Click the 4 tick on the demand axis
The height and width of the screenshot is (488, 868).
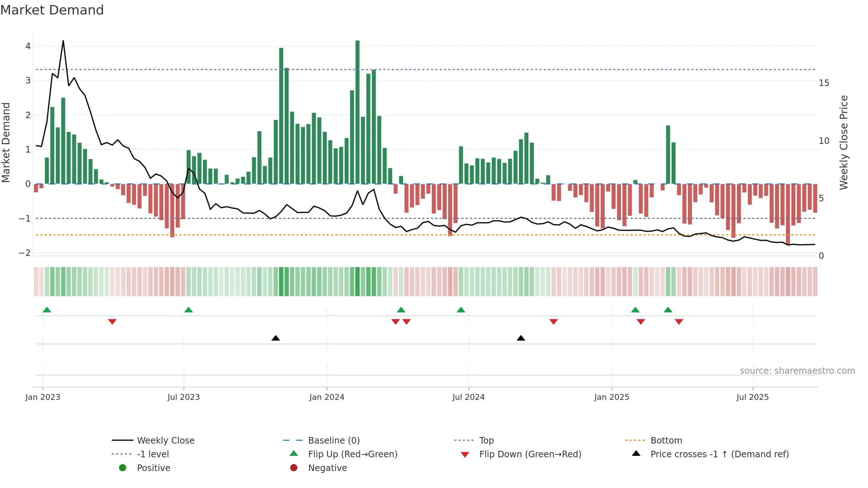28,46
